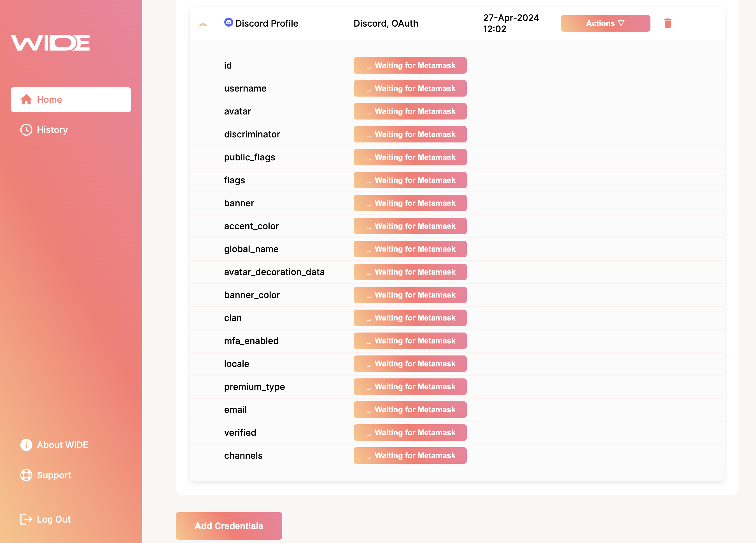Click Waiting for Metamask button for banner_color
Viewport: 756px width, 543px height.
pyautogui.click(x=410, y=295)
